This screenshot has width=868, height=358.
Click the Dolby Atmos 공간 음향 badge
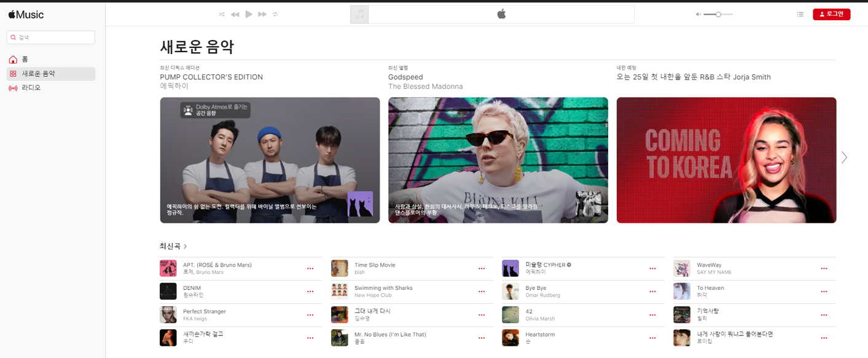pyautogui.click(x=215, y=110)
